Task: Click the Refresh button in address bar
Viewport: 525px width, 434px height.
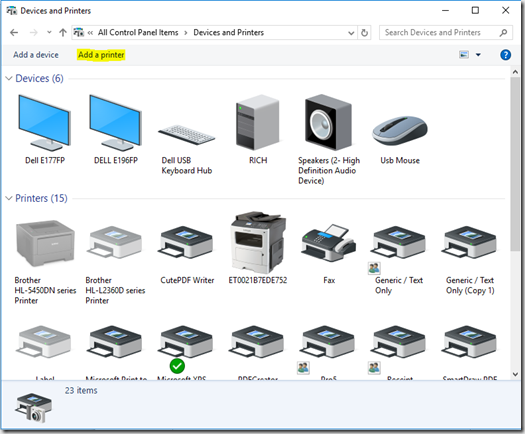Action: [364, 33]
